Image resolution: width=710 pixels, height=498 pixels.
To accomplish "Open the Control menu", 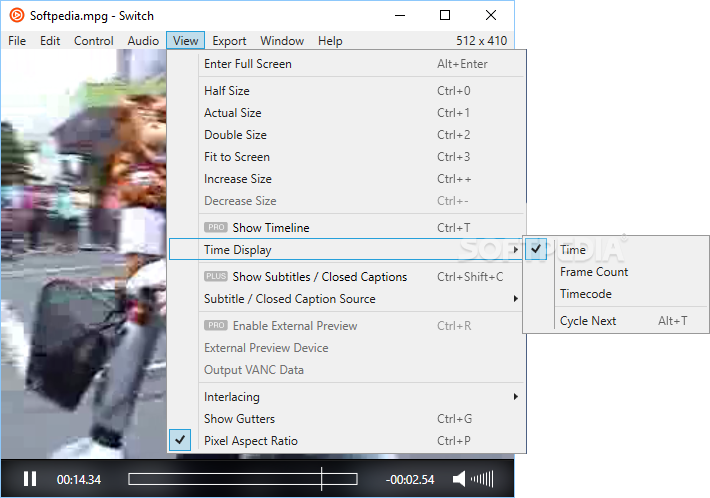I will click(94, 41).
